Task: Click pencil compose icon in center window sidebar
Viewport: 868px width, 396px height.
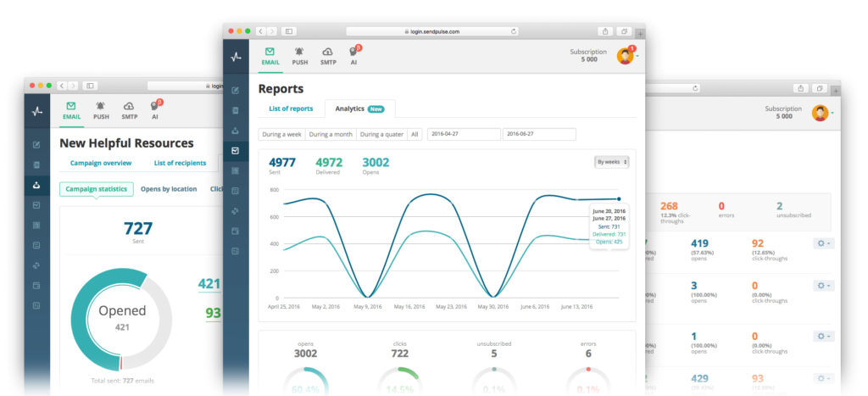Action: pos(236,90)
